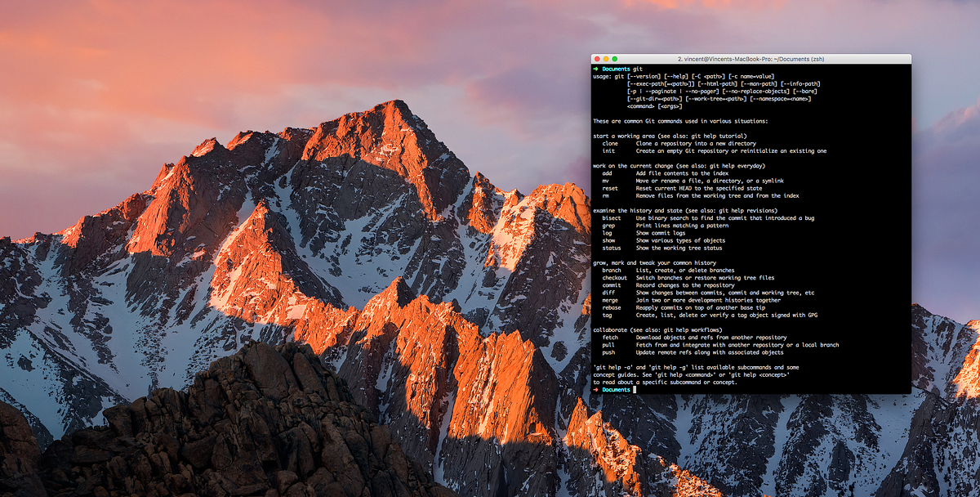The width and height of the screenshot is (980, 497).
Task: Click the 'rebase' command line
Action: point(612,307)
